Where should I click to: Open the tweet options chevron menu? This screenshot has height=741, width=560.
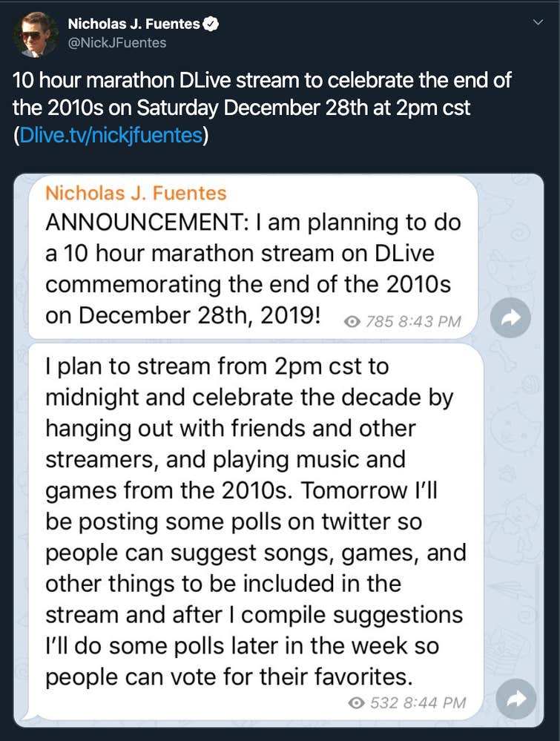[x=538, y=23]
